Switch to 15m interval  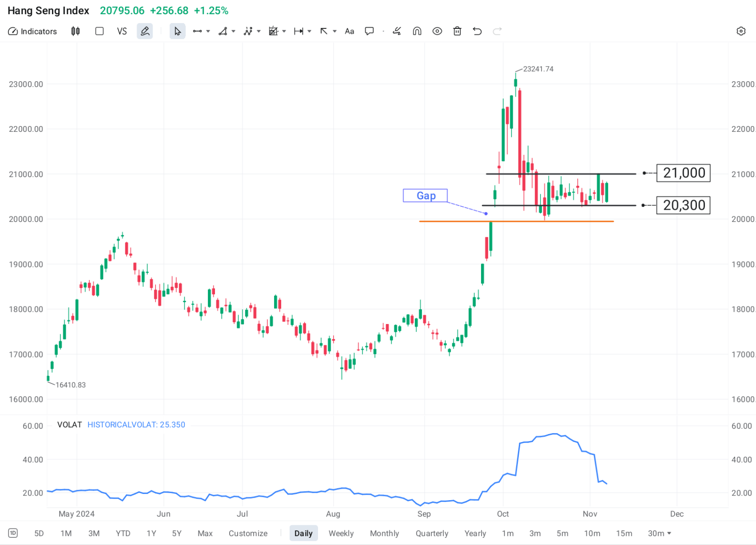click(x=624, y=533)
